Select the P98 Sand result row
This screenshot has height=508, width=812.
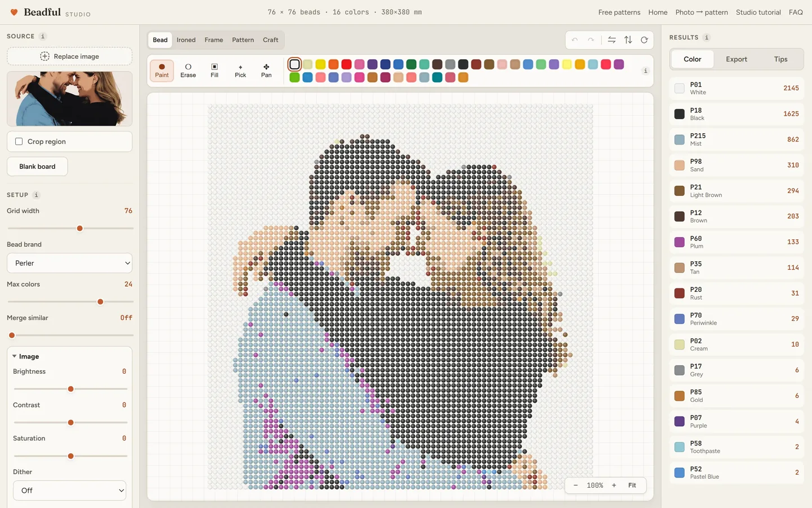point(736,165)
